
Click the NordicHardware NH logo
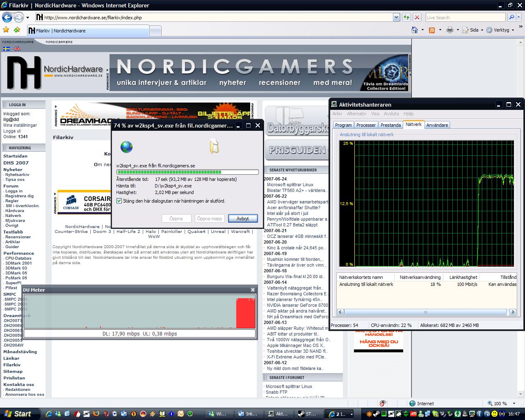[x=24, y=72]
